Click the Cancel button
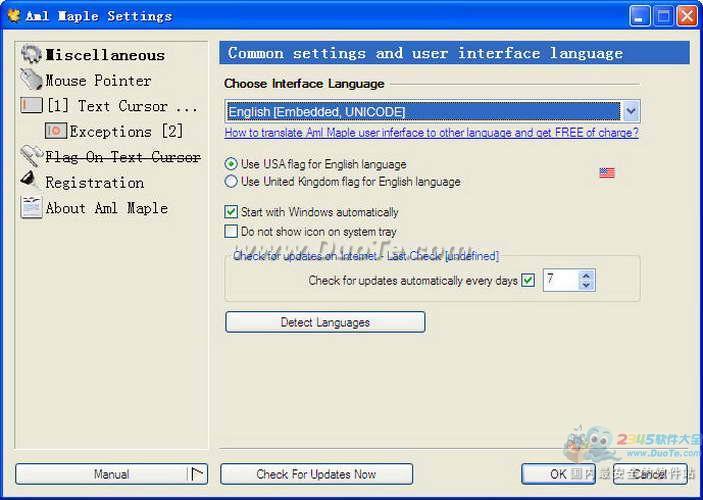Viewport: 703px width, 500px height. 650,474
